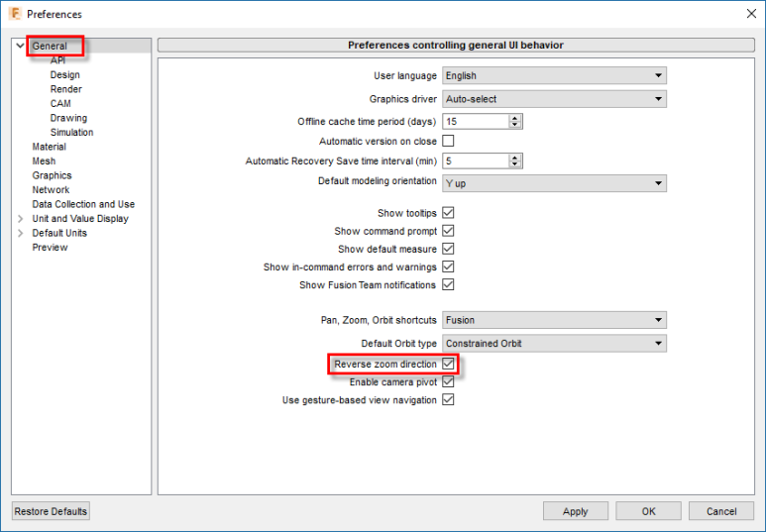Click the Cancel button
This screenshot has height=532, width=766.
(721, 511)
